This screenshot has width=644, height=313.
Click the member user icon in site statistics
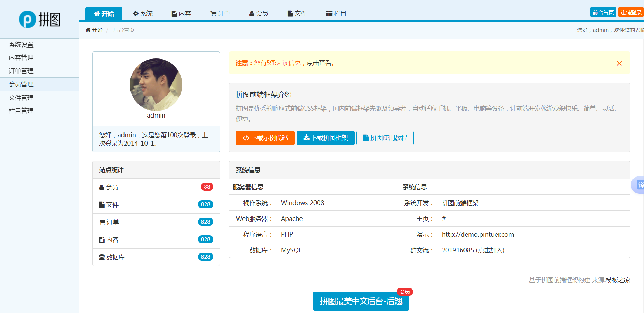point(102,187)
